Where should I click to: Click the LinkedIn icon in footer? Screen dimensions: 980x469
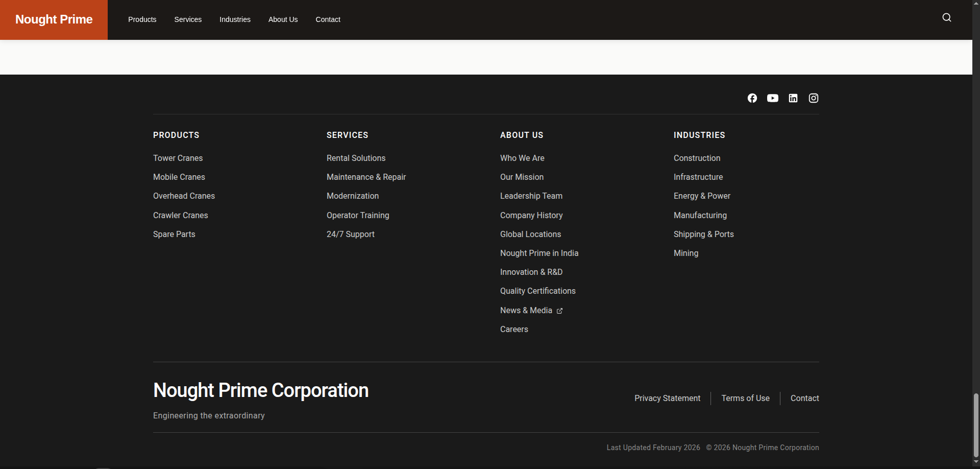pos(793,98)
